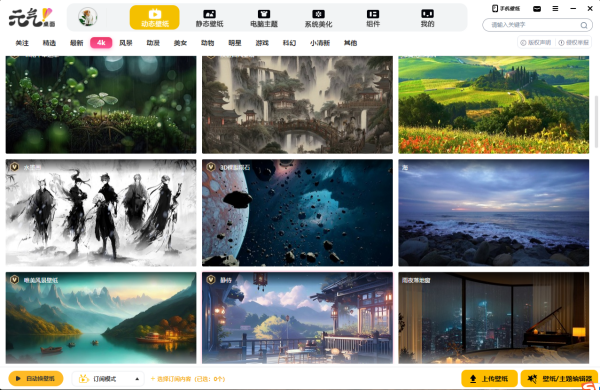
Task: Click the dark keyboard-shaped icon next to the hamburger menu
Action: pos(537,8)
